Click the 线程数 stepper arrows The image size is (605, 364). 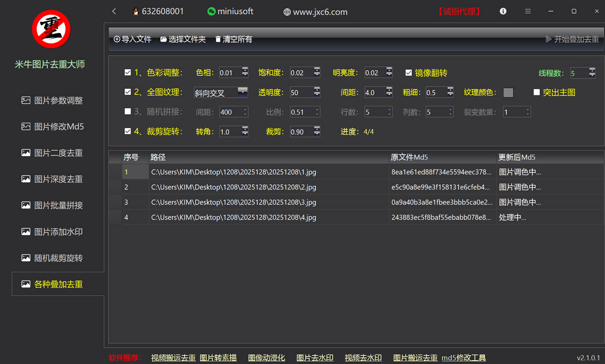[x=592, y=73]
